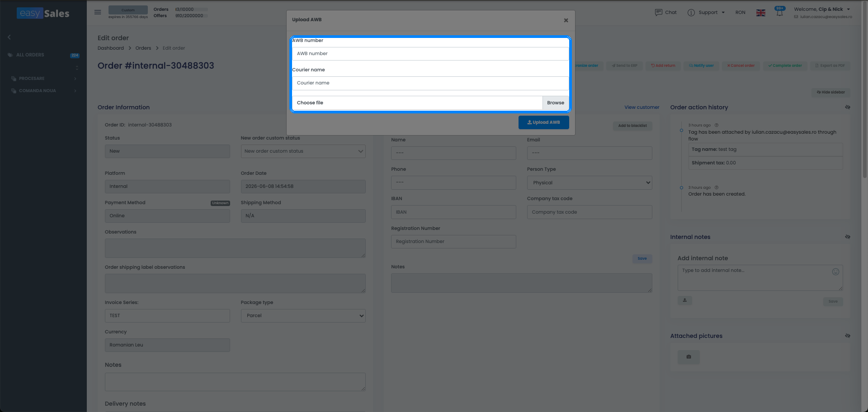Click the Browse file button
This screenshot has height=412, width=868.
555,103
